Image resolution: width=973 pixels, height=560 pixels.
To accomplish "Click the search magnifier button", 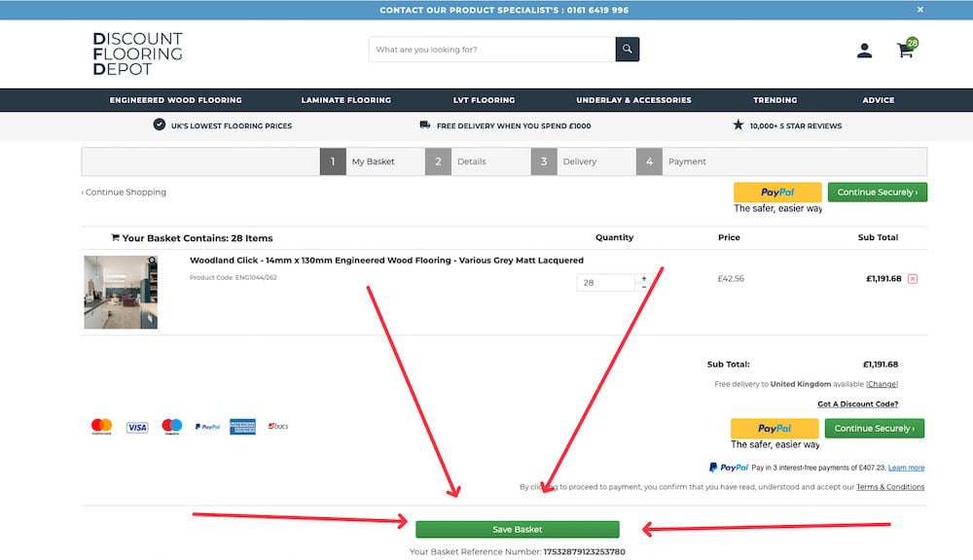I will click(x=627, y=49).
